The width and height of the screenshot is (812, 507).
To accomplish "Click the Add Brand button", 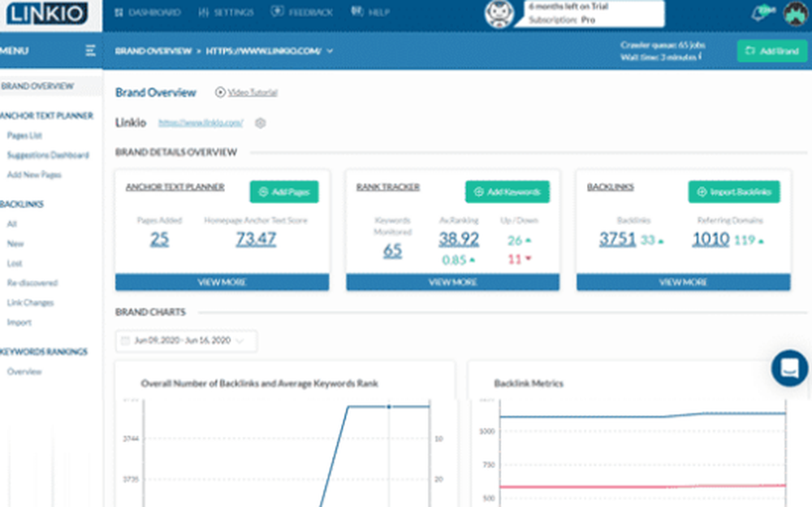I will (x=771, y=51).
